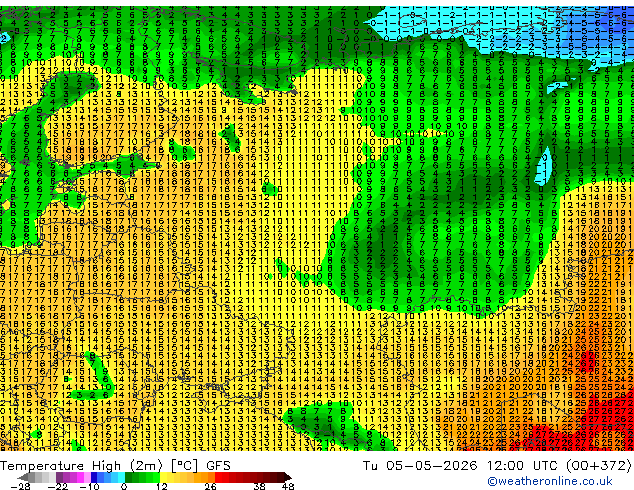Click the '[°C]' unit label

point(184,466)
